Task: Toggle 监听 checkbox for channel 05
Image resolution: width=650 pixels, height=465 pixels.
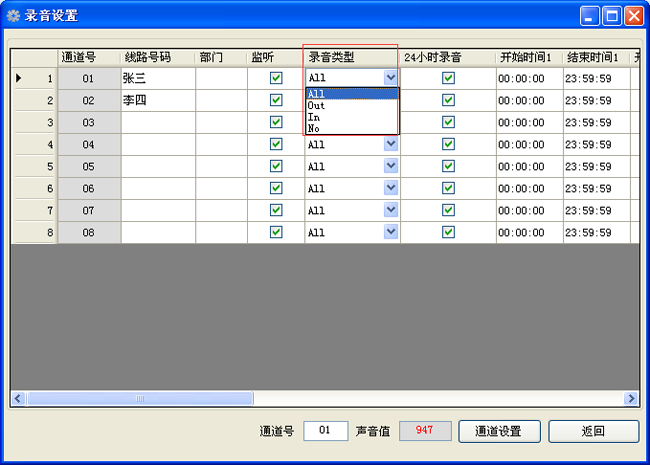Action: (x=276, y=166)
